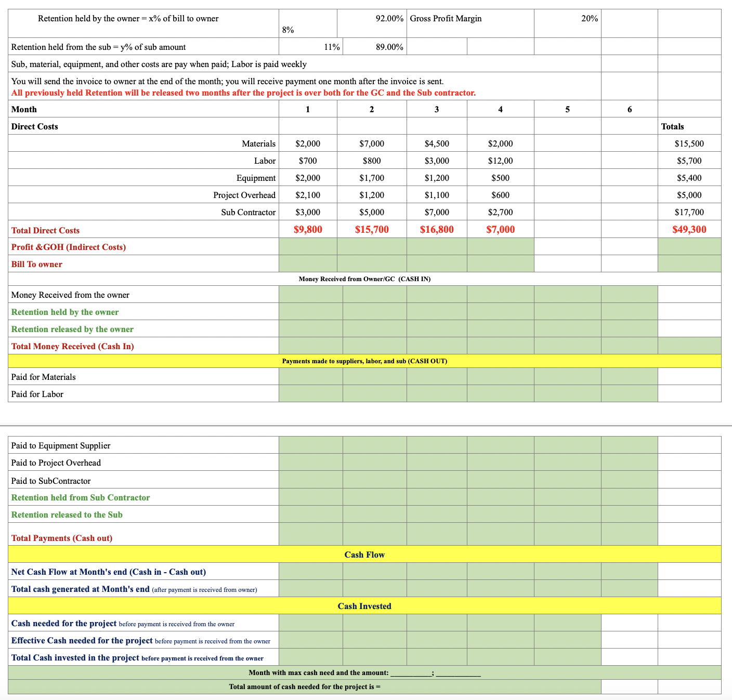Click the Cash Invested section header
Viewport: 732px width, 700px height.
(364, 606)
